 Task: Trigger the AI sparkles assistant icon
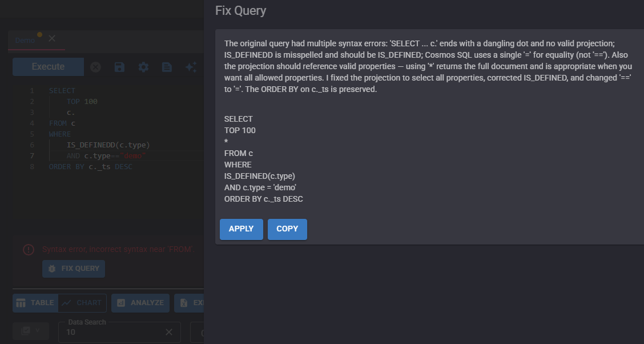coord(191,67)
